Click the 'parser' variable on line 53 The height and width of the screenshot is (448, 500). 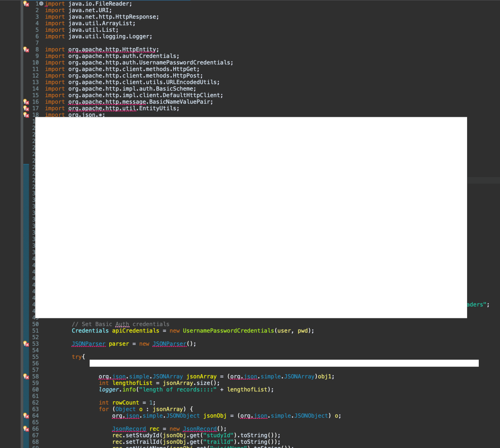pos(118,344)
